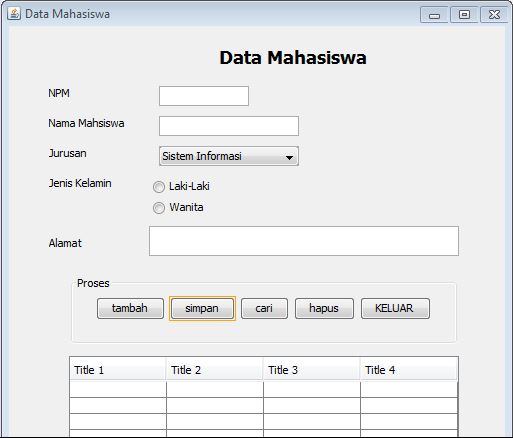The height and width of the screenshot is (438, 513).
Task: Click first empty cell under Title 1
Action: point(118,389)
